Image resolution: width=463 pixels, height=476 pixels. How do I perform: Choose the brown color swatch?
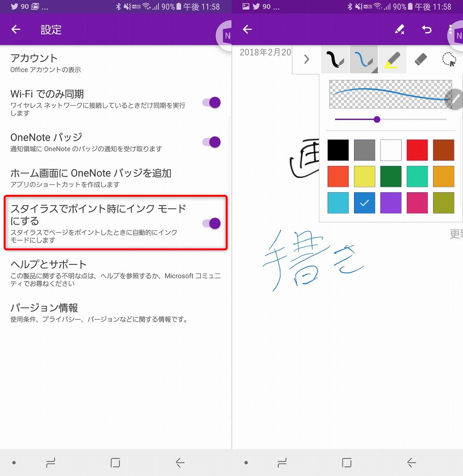click(444, 150)
